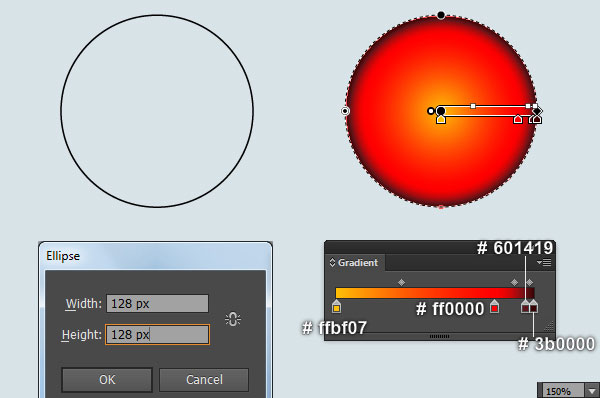
Task: Select the 3b0000 final gradient stop
Action: click(534, 307)
